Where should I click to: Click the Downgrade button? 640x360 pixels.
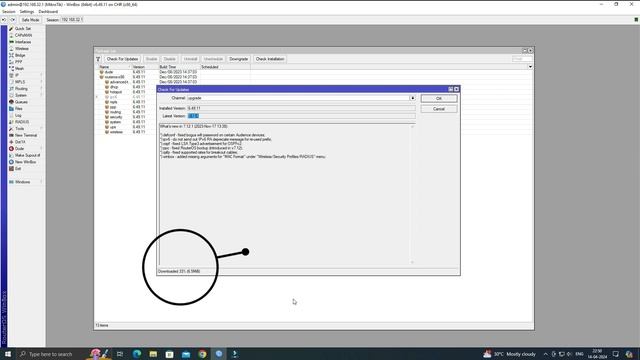[238, 59]
